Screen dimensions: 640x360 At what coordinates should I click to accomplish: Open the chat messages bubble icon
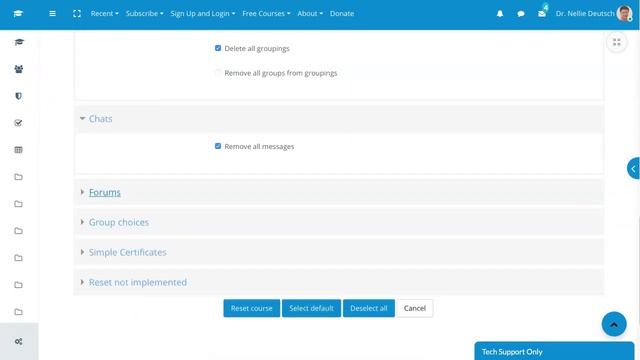[x=521, y=13]
